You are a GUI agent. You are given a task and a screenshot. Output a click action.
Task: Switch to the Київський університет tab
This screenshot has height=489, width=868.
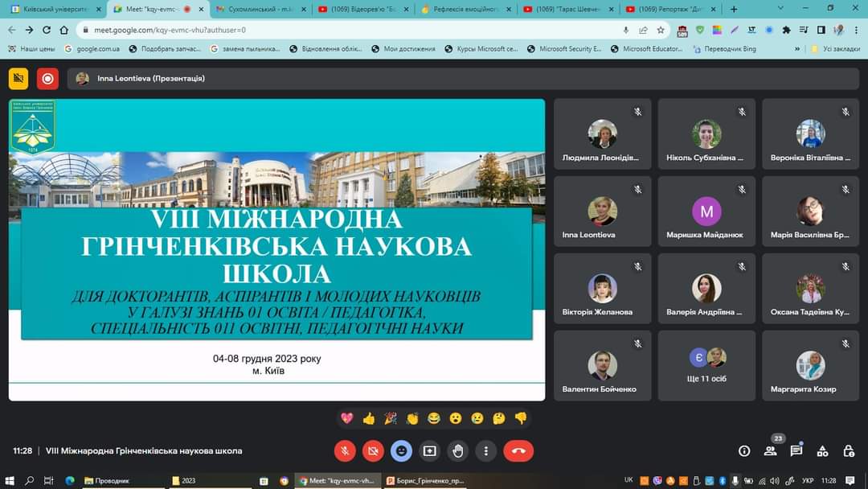tap(52, 9)
